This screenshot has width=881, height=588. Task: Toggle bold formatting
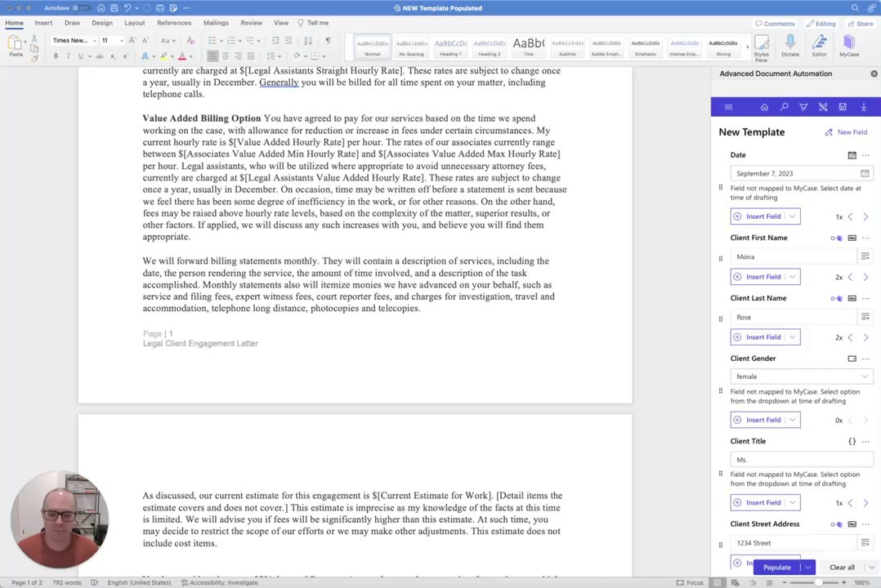[56, 56]
